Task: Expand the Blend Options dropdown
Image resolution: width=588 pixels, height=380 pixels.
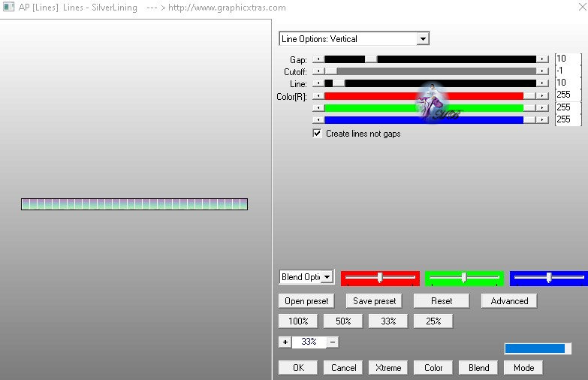Action: (327, 277)
